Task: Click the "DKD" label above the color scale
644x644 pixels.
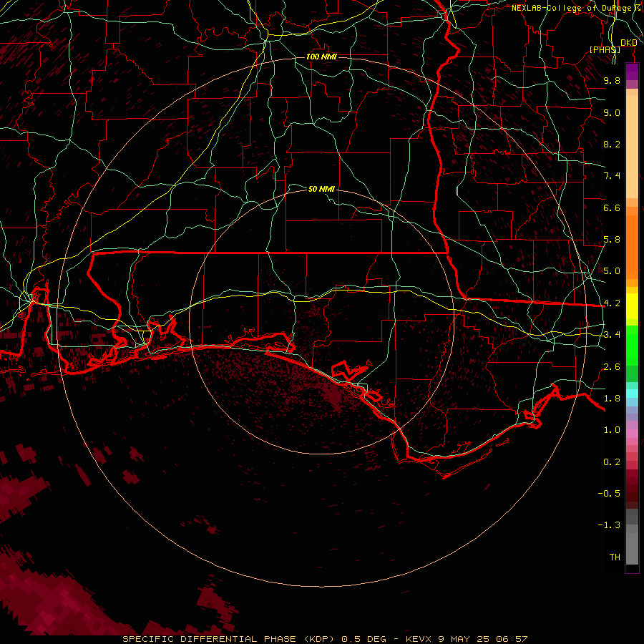Action: 629,43
